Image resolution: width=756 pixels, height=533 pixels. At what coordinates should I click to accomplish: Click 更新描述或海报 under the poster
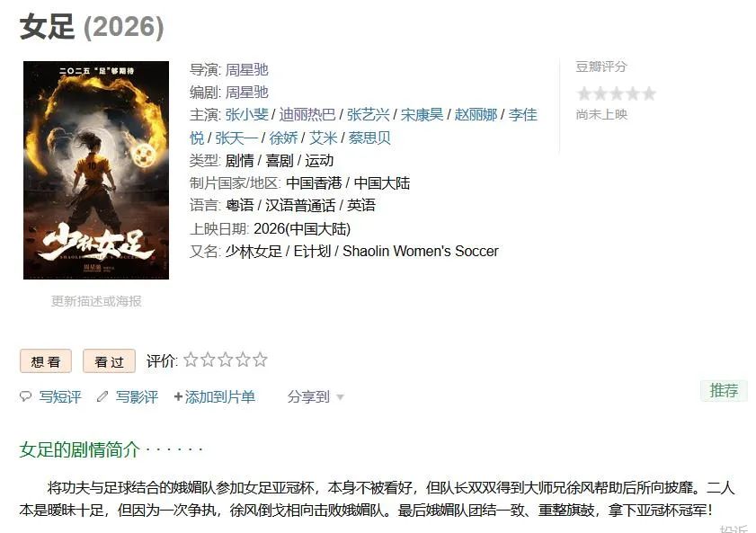(96, 301)
